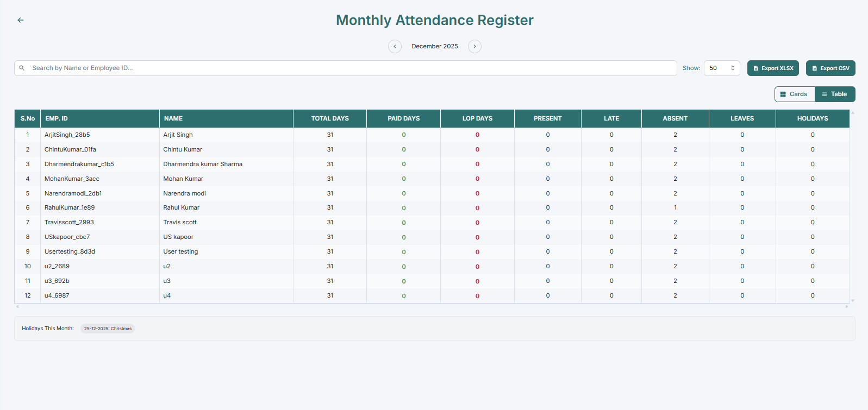Select employee ID u4_6987
This screenshot has width=868, height=410.
pyautogui.click(x=57, y=295)
